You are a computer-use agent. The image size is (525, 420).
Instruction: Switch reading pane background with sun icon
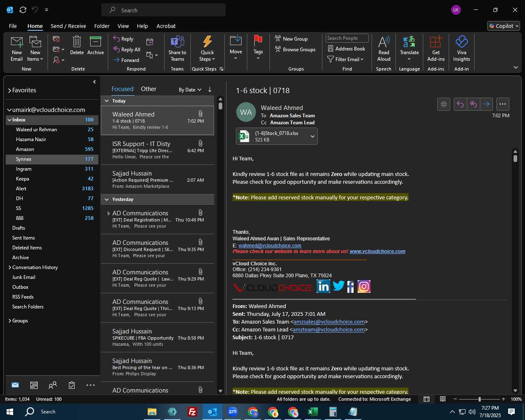click(x=444, y=104)
